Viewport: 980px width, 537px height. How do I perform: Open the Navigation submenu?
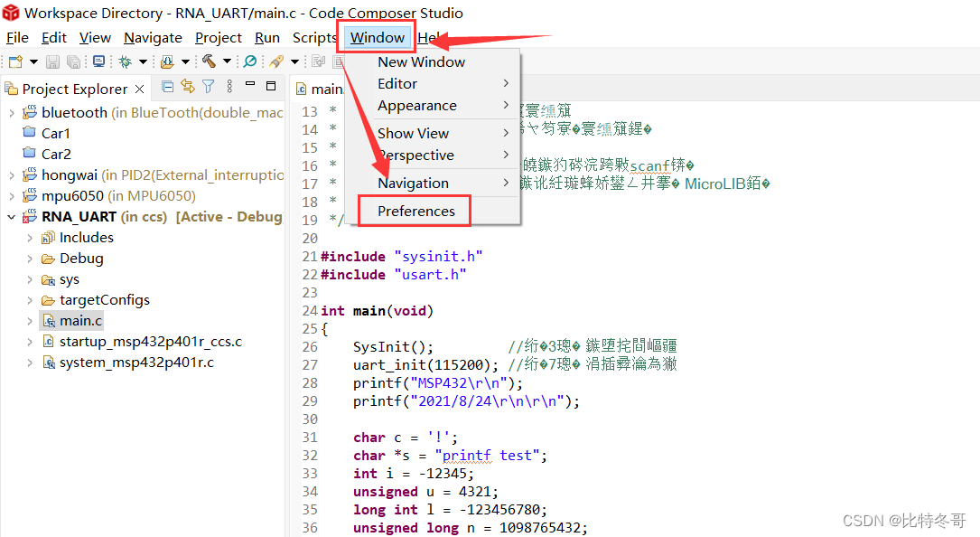coord(433,183)
